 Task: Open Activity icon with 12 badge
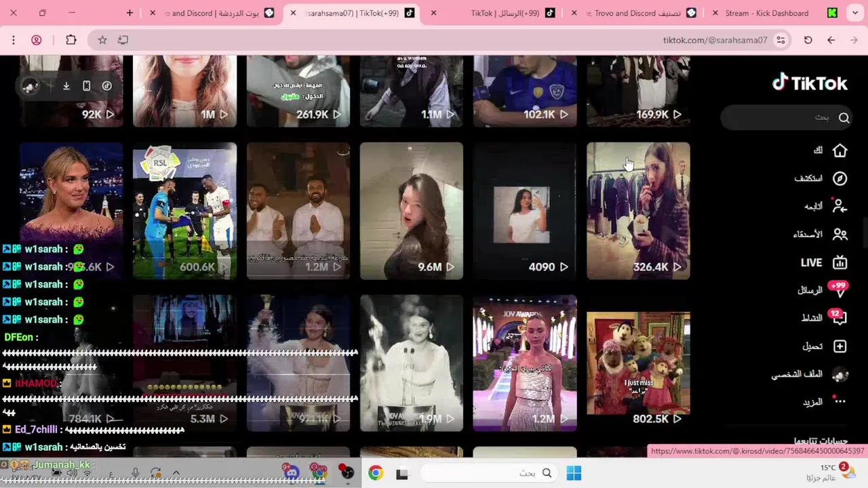(839, 318)
